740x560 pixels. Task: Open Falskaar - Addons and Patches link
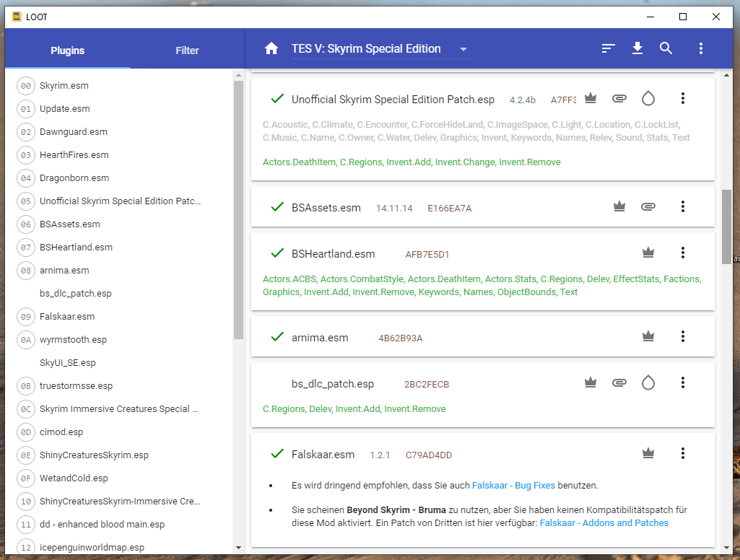pyautogui.click(x=604, y=522)
